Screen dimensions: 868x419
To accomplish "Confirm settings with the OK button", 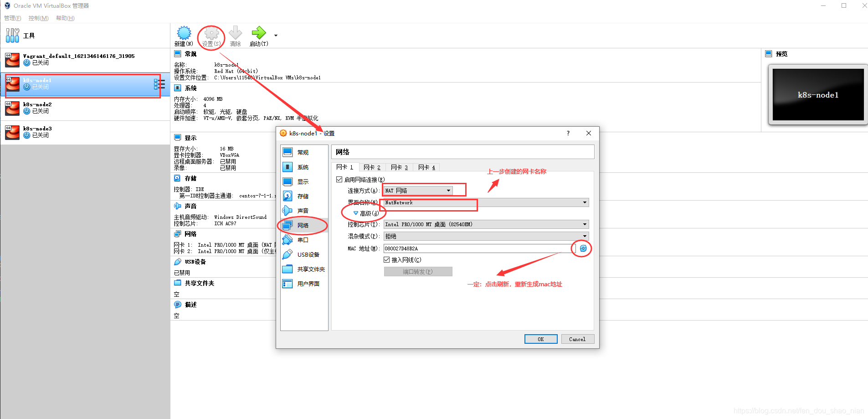I will (541, 339).
